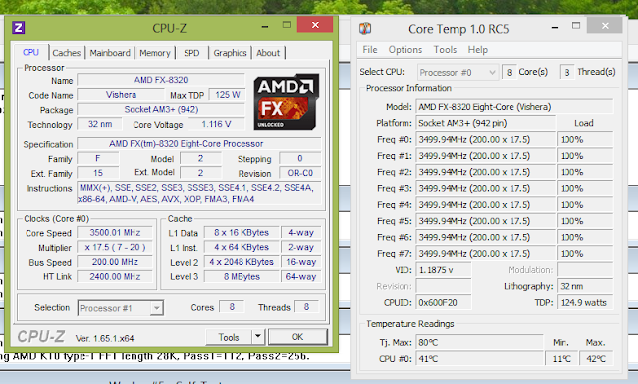
Task: Click the 2400.00 MHz HT Link value
Action: [x=115, y=277]
